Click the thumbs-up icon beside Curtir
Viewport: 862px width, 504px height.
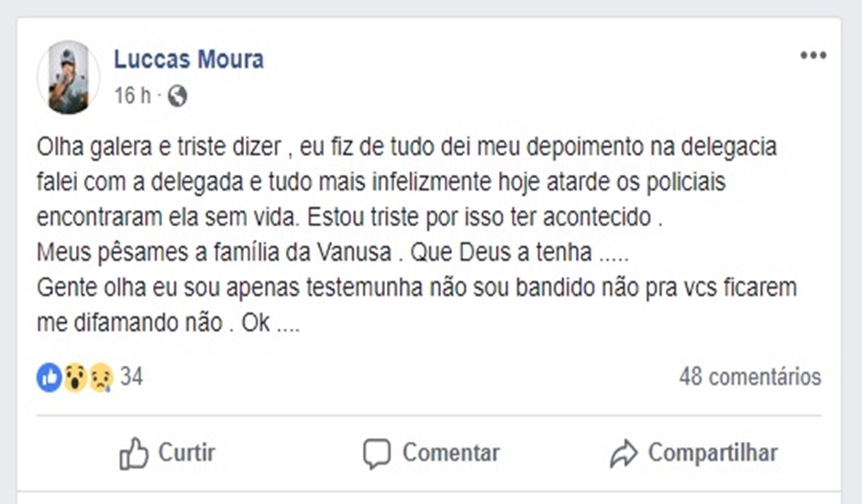[x=134, y=453]
